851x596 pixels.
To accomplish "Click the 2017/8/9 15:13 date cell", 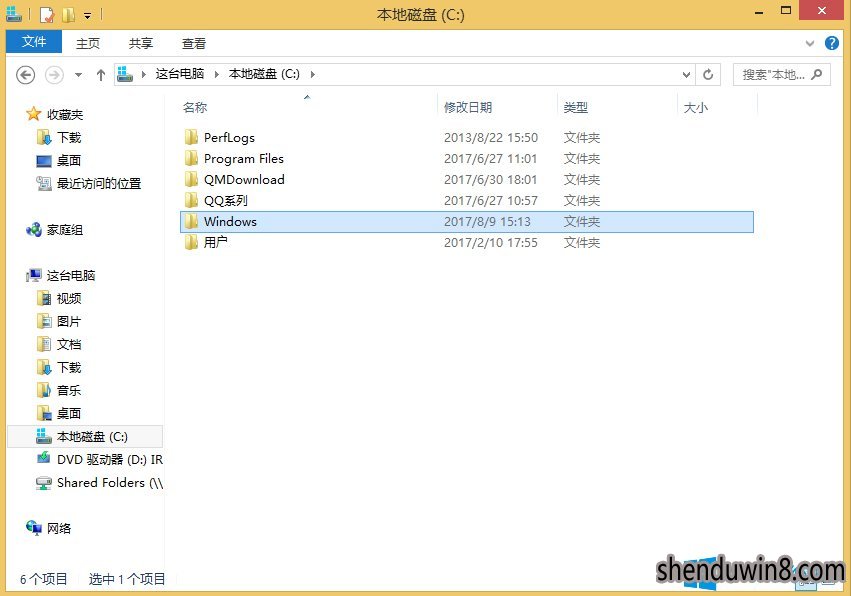I will pyautogui.click(x=487, y=221).
